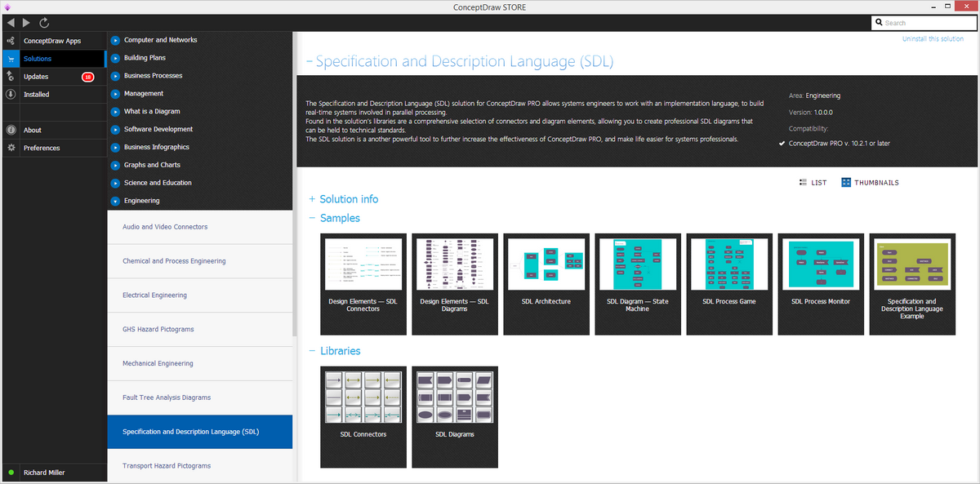Image resolution: width=980 pixels, height=484 pixels.
Task: Click the LIST view icon
Action: coord(804,183)
